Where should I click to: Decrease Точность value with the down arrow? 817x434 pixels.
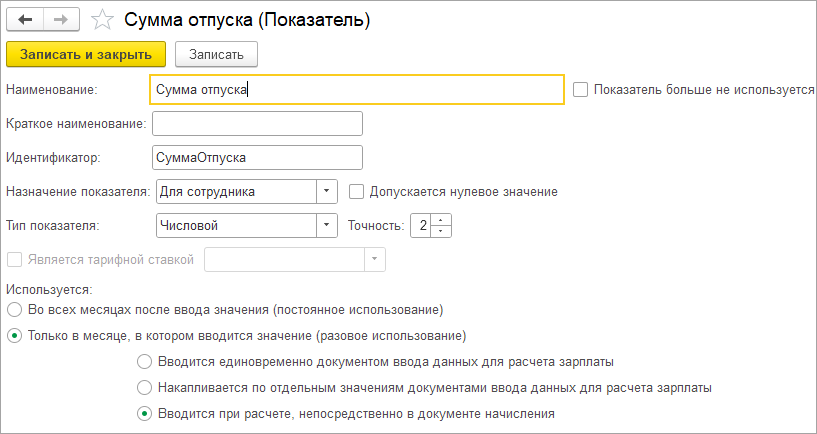coord(441,231)
